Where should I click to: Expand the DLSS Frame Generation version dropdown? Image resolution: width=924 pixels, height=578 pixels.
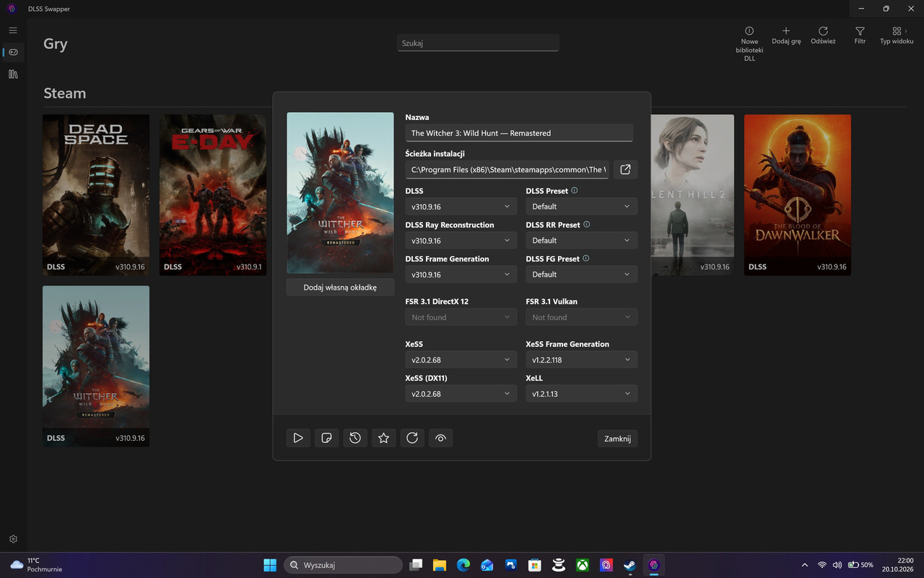coord(461,275)
